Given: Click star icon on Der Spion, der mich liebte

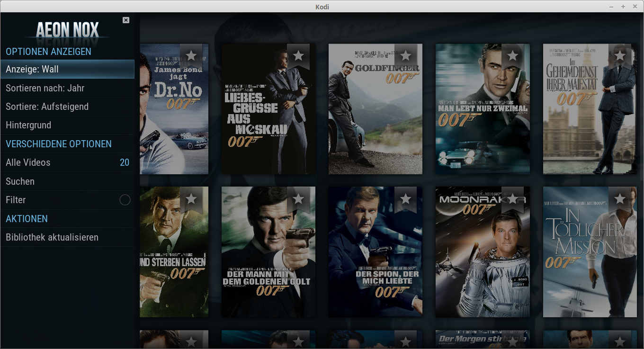Looking at the screenshot, I should [x=405, y=199].
